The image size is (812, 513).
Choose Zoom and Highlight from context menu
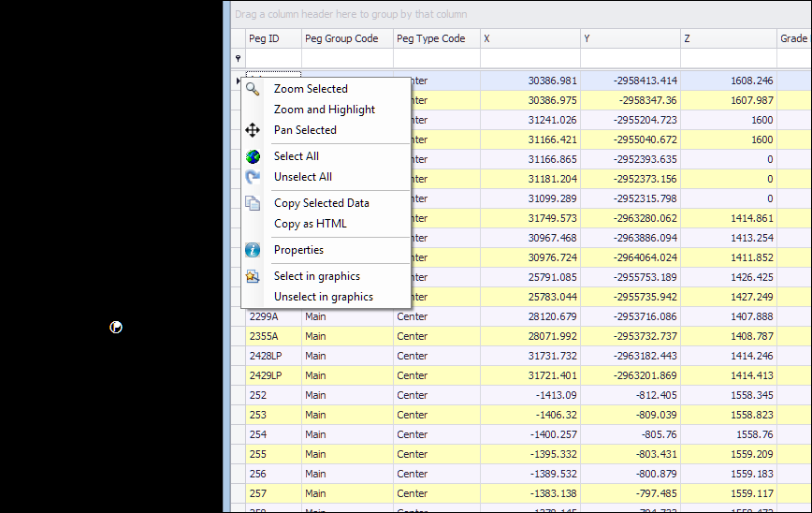click(x=324, y=110)
